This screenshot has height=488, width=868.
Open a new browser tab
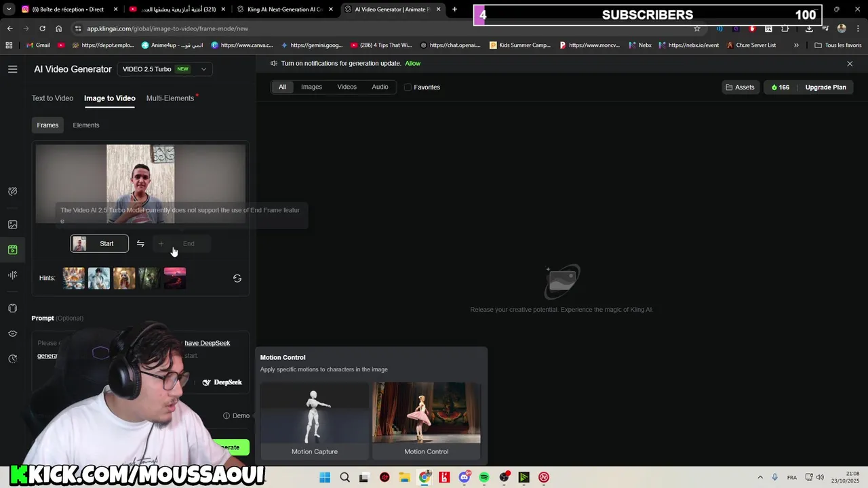click(454, 9)
